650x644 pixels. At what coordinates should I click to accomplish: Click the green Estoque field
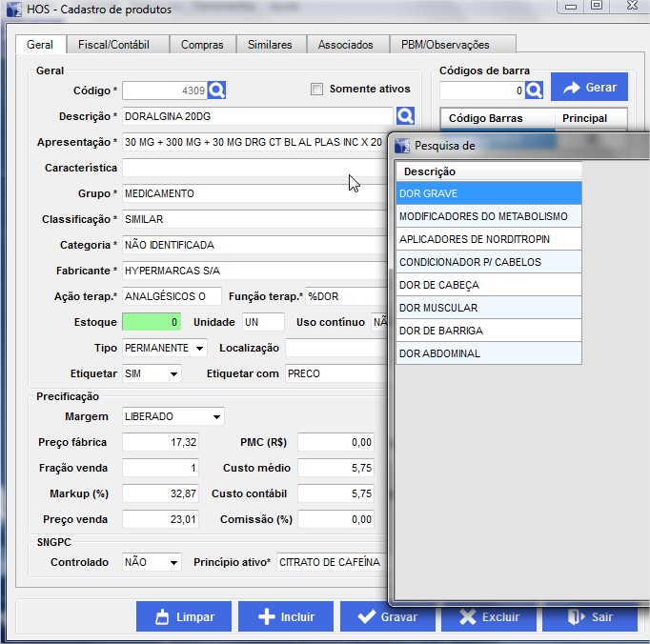(151, 322)
